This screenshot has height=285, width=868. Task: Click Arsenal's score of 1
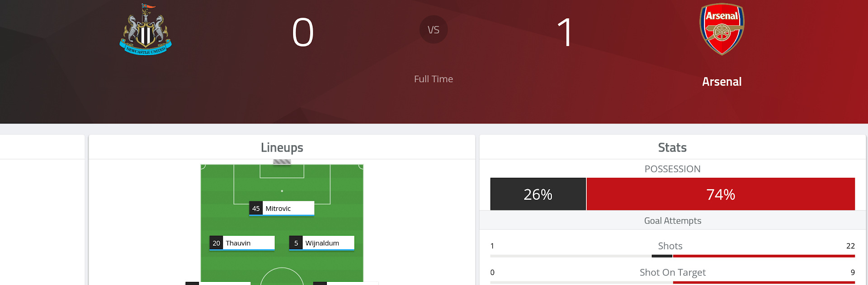[x=565, y=32]
